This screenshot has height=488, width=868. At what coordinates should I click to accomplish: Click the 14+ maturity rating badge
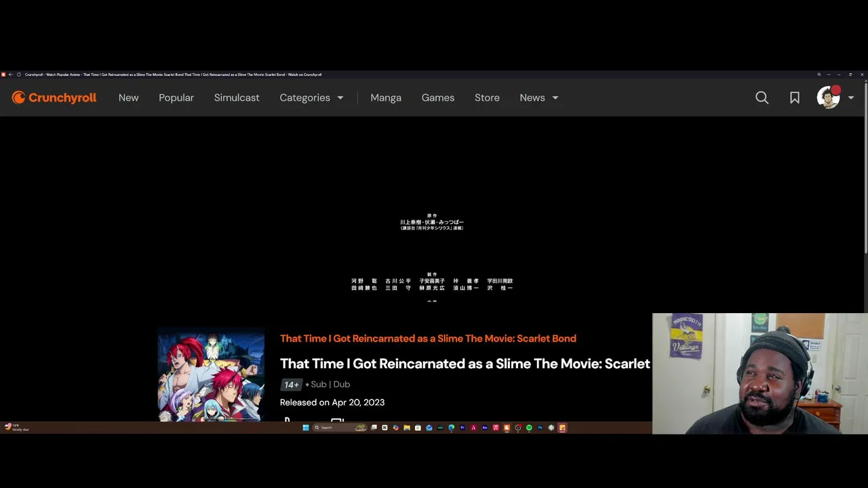tap(291, 384)
